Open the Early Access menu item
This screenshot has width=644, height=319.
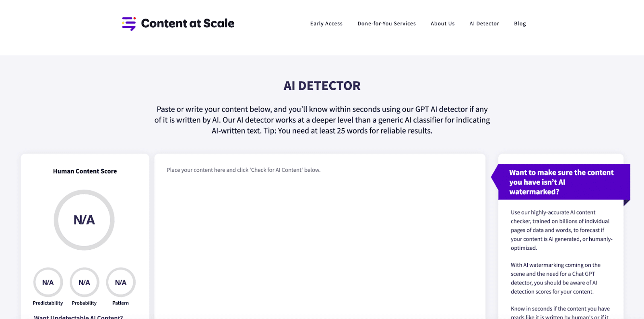point(326,24)
